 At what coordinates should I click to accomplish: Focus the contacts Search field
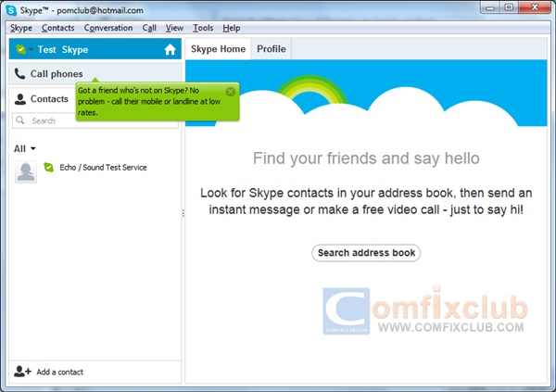[x=95, y=120]
